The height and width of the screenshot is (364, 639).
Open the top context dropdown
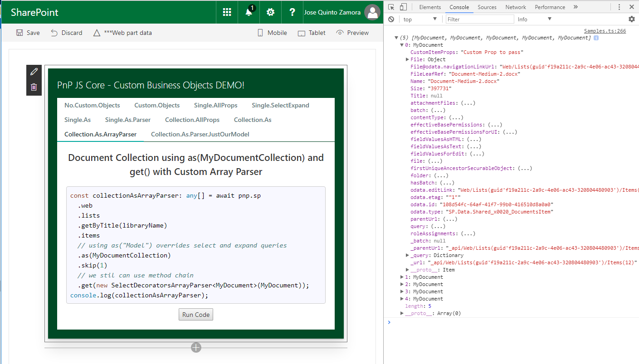pos(420,19)
